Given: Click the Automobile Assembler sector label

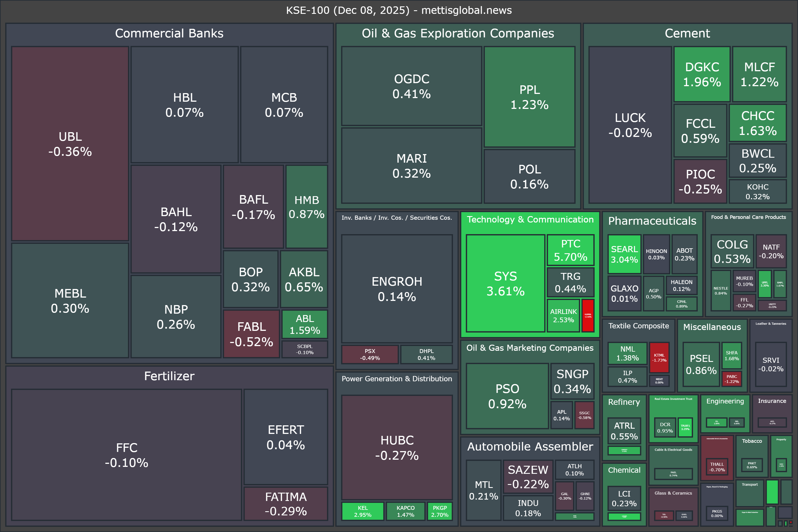Looking at the screenshot, I should 530,446.
